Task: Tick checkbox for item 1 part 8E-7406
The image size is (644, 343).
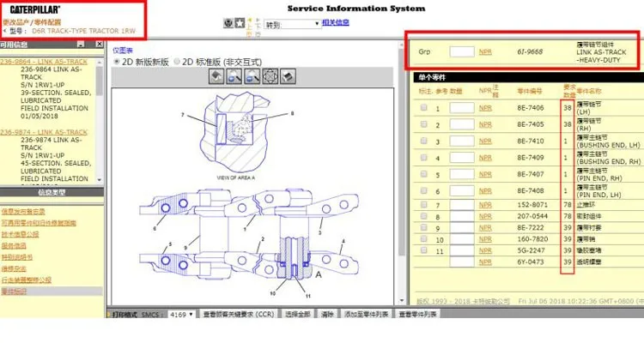Action: [x=424, y=107]
